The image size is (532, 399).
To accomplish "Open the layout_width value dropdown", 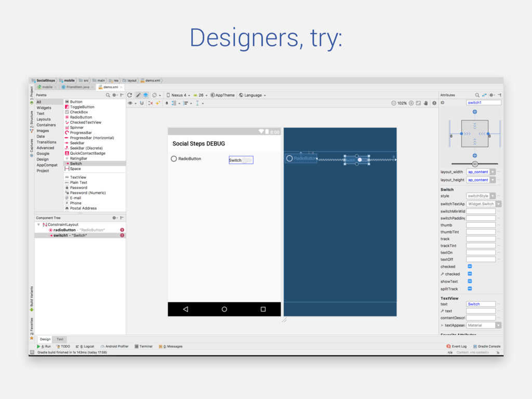I will [x=493, y=171].
